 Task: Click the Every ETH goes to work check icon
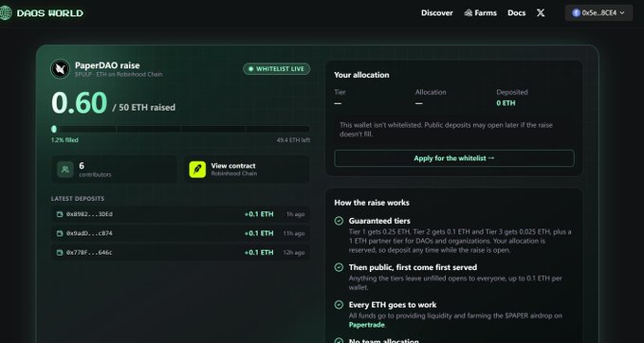click(339, 305)
